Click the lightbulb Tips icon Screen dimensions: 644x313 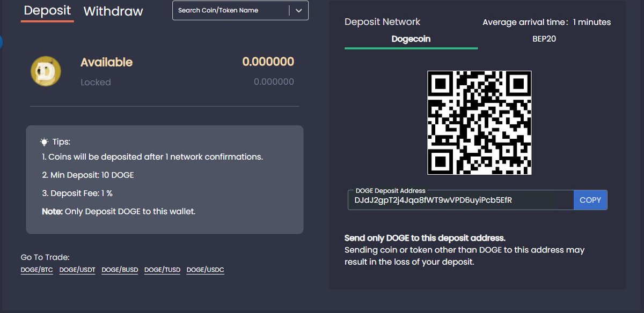tap(45, 142)
